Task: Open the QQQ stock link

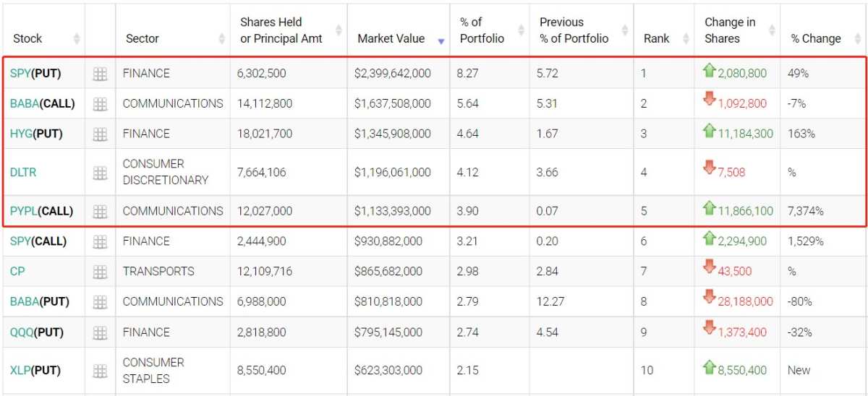Action: (21, 332)
